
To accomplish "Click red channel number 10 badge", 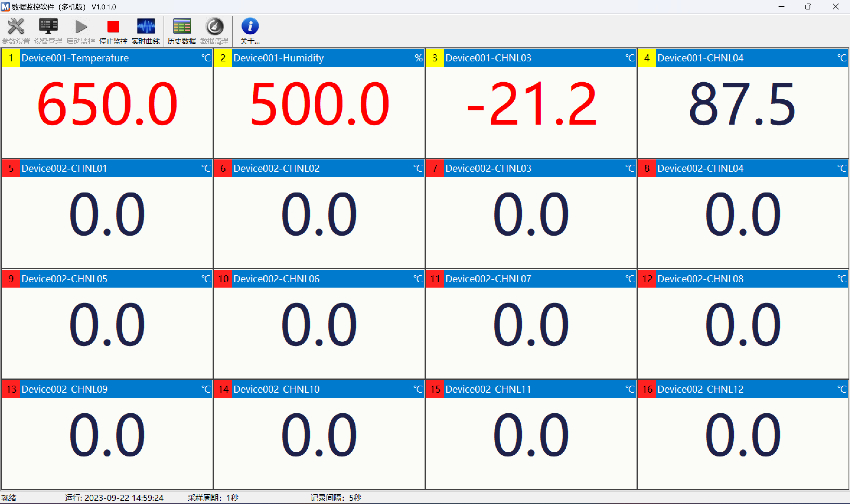I will click(223, 278).
